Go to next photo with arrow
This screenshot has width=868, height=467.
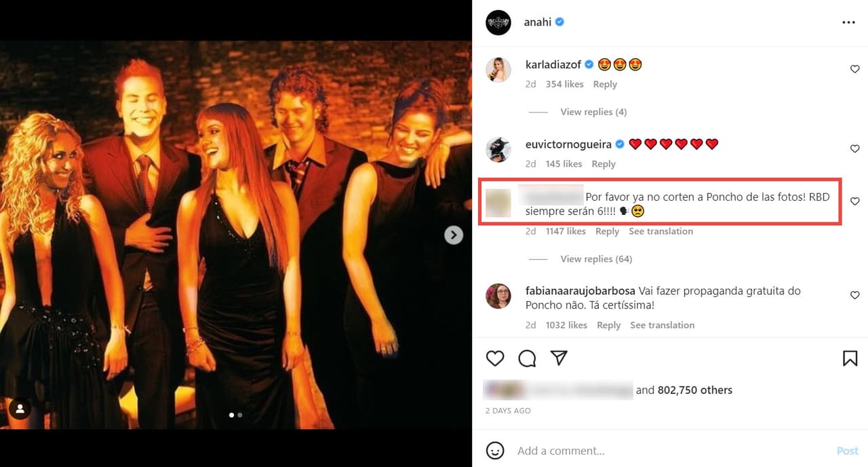pyautogui.click(x=453, y=235)
